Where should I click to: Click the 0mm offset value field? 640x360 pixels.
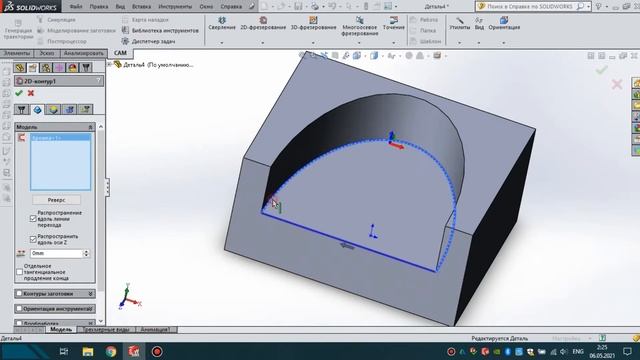pos(56,253)
